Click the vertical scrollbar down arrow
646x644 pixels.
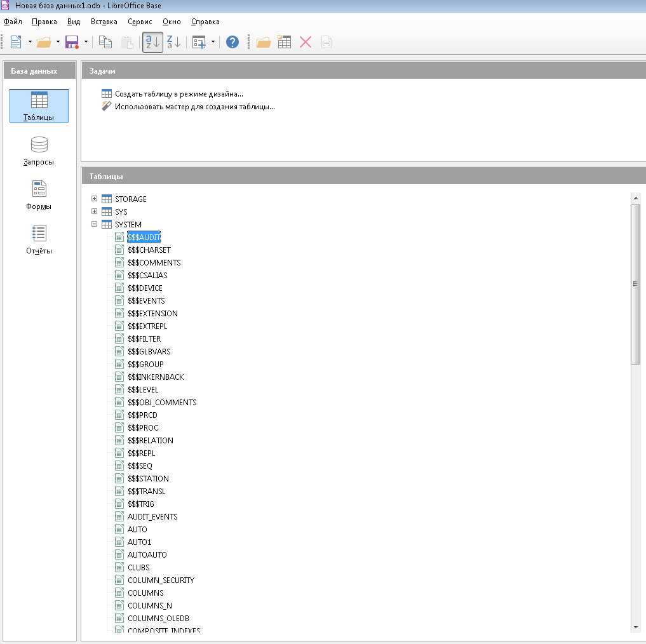636,627
